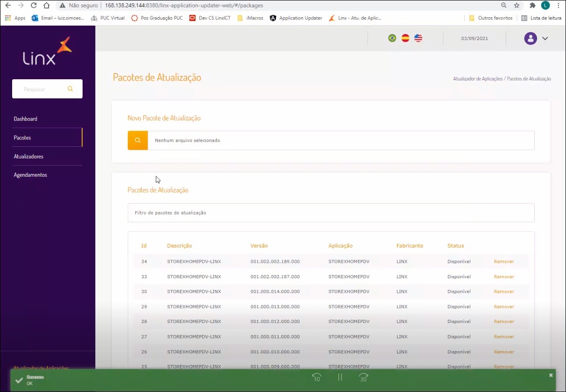Image resolution: width=566 pixels, height=392 pixels.
Task: Remove package Id 30
Action: click(504, 291)
